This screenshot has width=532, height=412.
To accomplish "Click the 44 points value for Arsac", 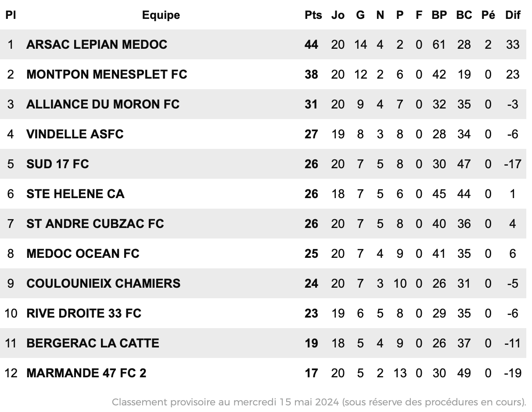I will [311, 45].
